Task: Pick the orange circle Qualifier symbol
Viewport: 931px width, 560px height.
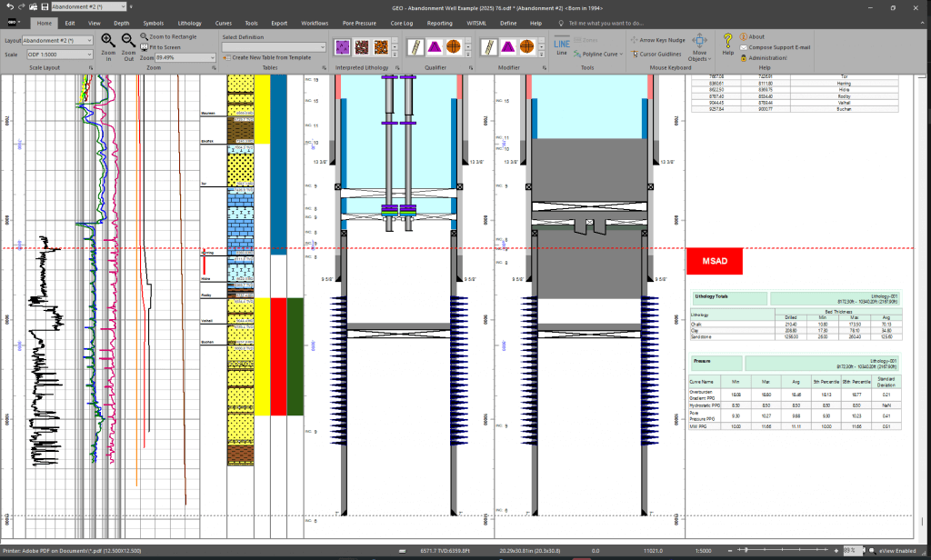Action: pyautogui.click(x=454, y=47)
